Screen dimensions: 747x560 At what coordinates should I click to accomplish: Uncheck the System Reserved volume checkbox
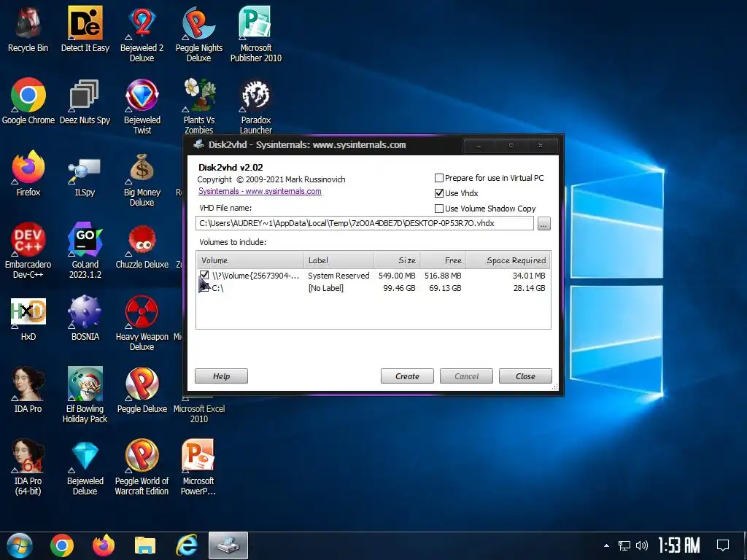[x=204, y=275]
